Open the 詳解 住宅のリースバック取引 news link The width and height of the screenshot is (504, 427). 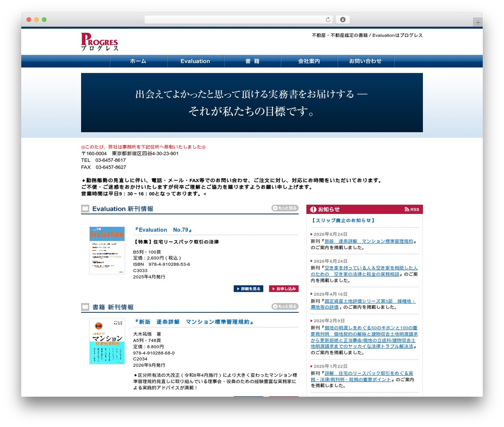(x=362, y=377)
